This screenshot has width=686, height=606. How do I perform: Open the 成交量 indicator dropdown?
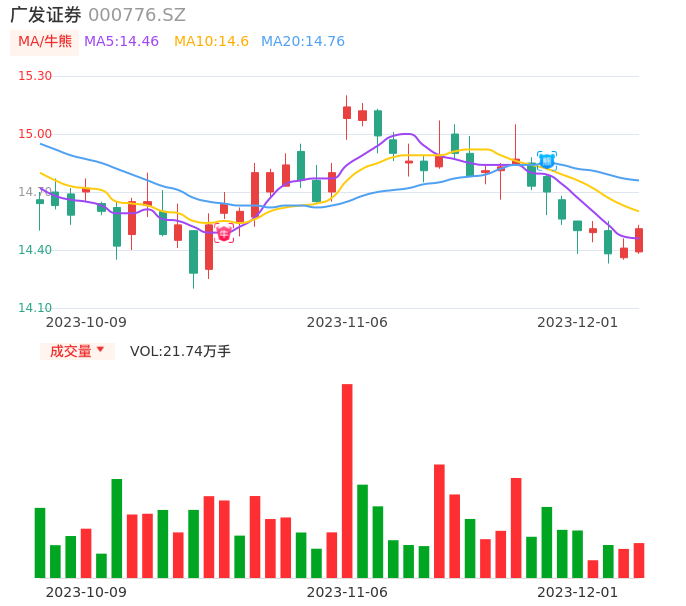(77, 351)
